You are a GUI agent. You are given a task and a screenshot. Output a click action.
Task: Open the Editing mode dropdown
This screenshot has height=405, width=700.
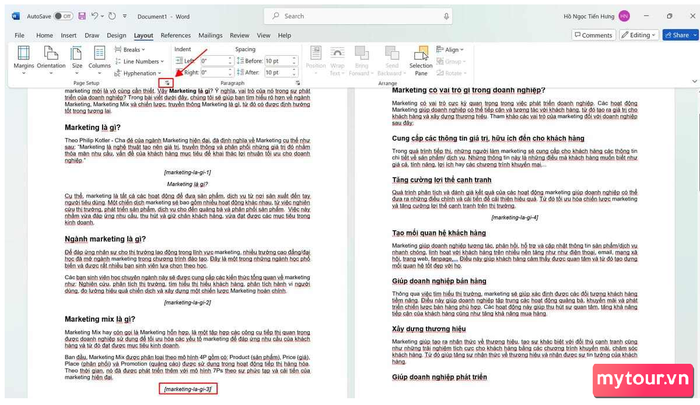click(x=639, y=35)
